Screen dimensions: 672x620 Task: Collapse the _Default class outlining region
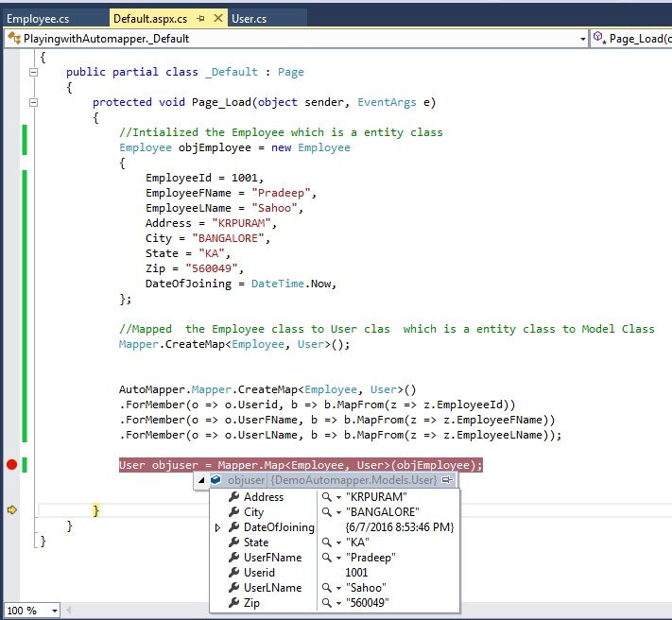coord(35,72)
